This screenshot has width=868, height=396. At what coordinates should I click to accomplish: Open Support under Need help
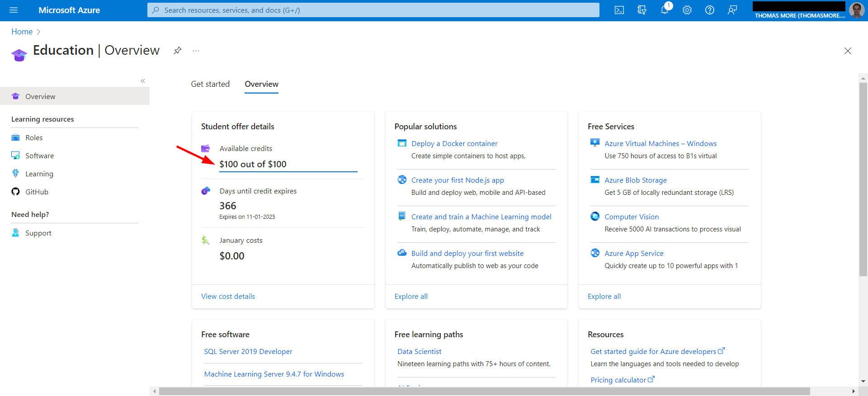(x=38, y=233)
